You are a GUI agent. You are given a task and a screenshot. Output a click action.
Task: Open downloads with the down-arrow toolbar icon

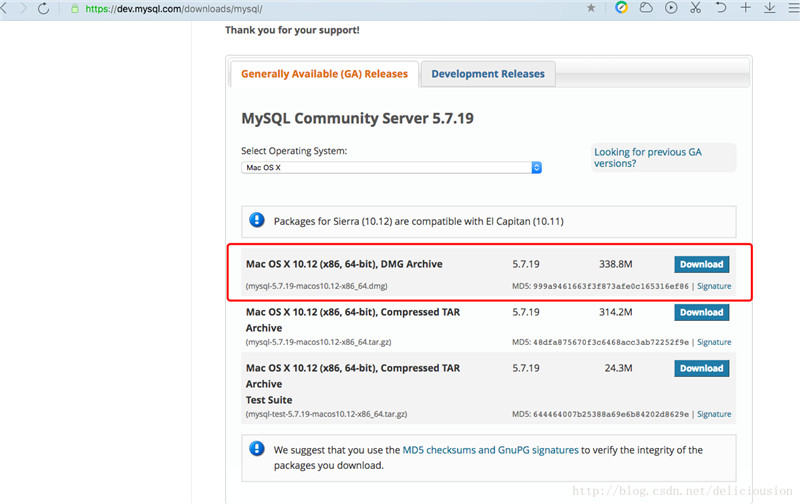[769, 8]
